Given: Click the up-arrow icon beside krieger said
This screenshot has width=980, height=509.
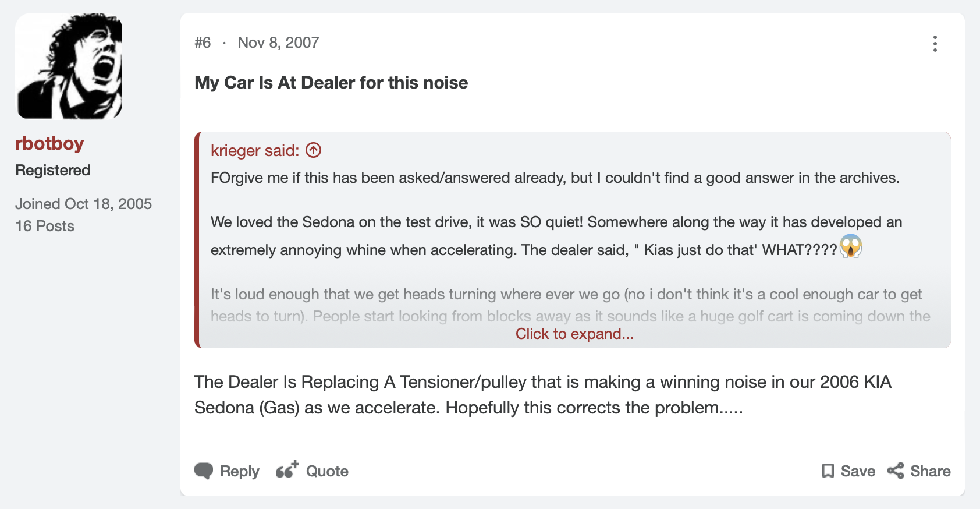Looking at the screenshot, I should (314, 150).
